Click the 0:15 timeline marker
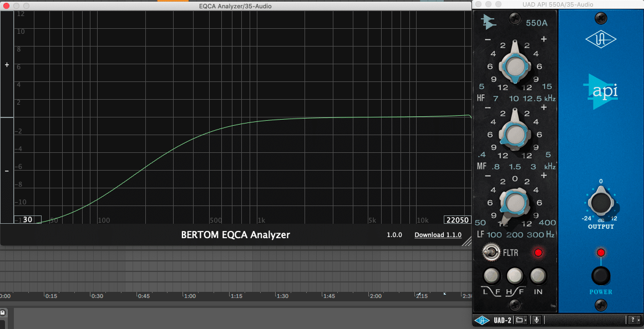Image resolution: width=644 pixels, height=329 pixels. point(52,296)
